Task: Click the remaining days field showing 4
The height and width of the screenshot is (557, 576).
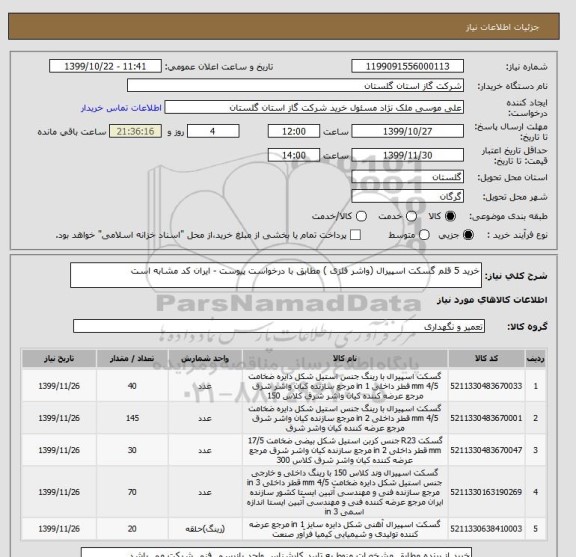Action: pos(213,131)
